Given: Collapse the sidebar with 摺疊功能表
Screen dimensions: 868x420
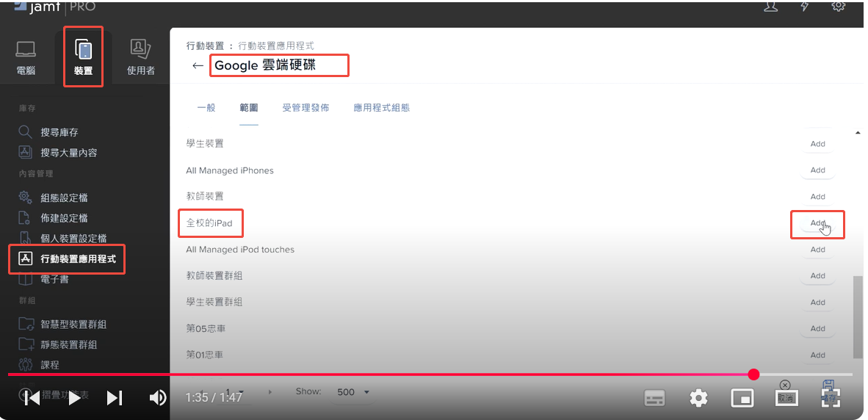Looking at the screenshot, I should (53, 395).
